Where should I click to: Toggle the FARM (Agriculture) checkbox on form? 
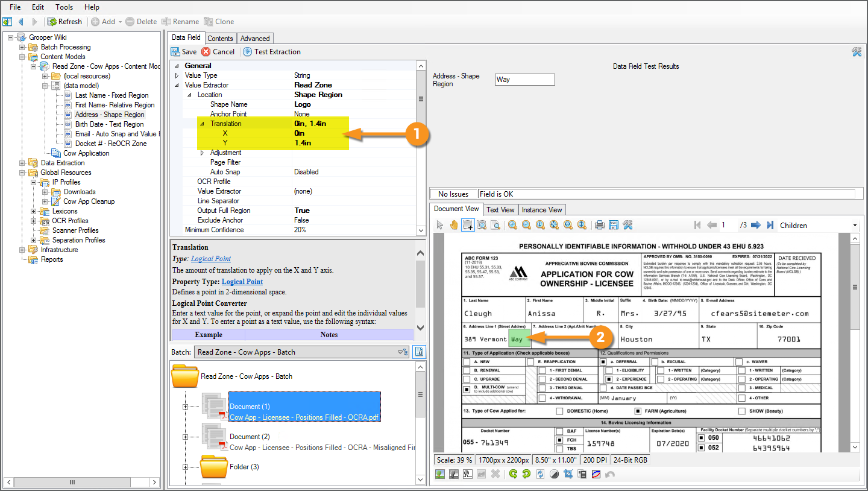coord(638,411)
